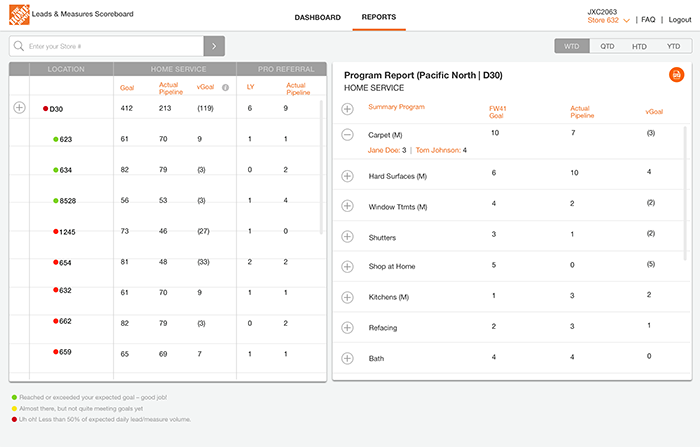The width and height of the screenshot is (700, 447).
Task: Open the Store 632 dropdown
Action: pyautogui.click(x=608, y=20)
